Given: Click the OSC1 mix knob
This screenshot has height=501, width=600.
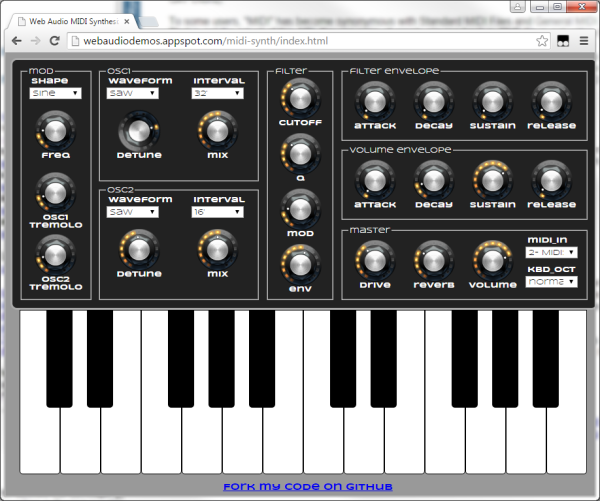Looking at the screenshot, I should click(217, 131).
